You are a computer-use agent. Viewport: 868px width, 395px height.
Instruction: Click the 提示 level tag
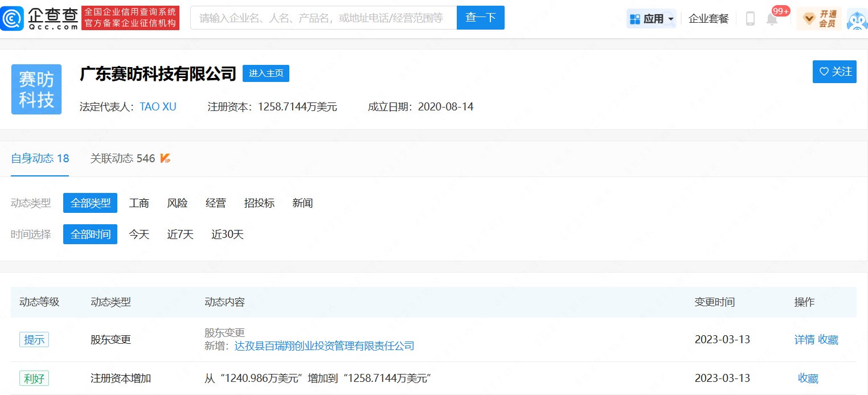[x=34, y=340]
